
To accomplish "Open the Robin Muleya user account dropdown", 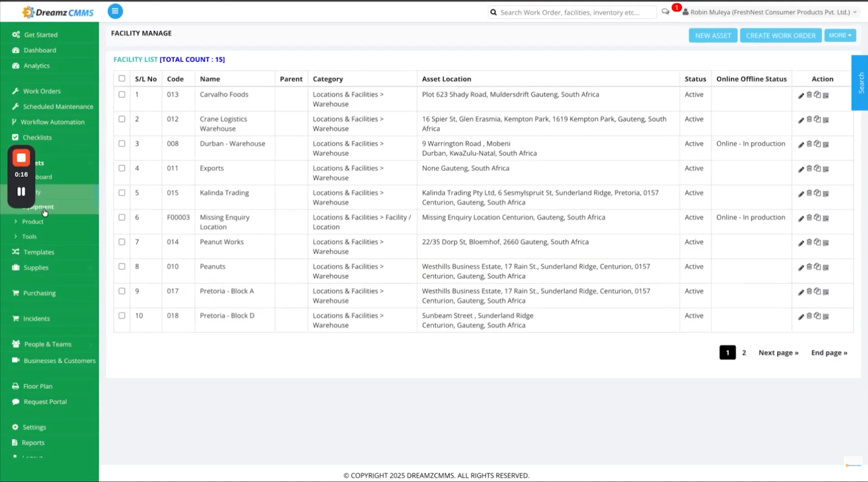I will click(769, 12).
